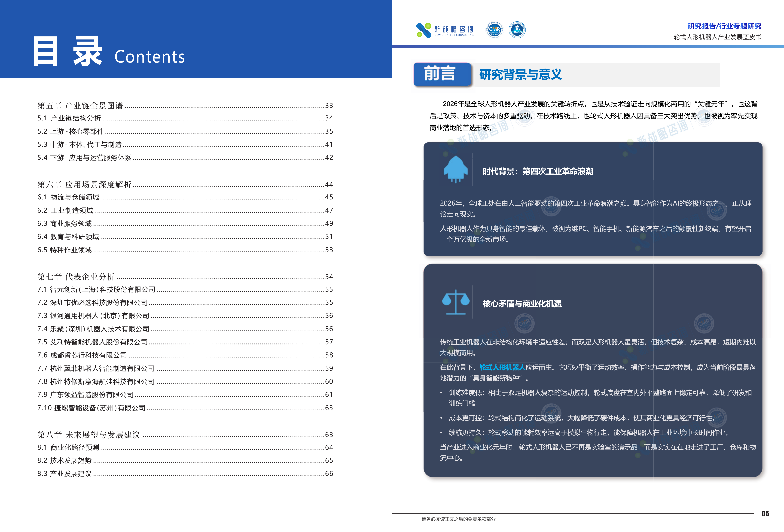Click the card title 核心矛盾与商业化机遇

tap(522, 304)
